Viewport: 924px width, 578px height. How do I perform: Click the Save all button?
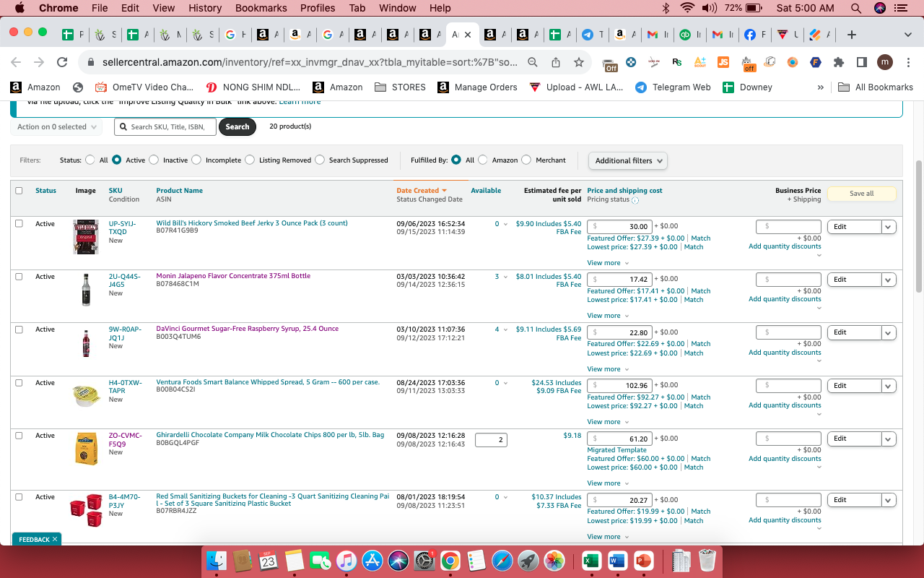[x=861, y=194]
